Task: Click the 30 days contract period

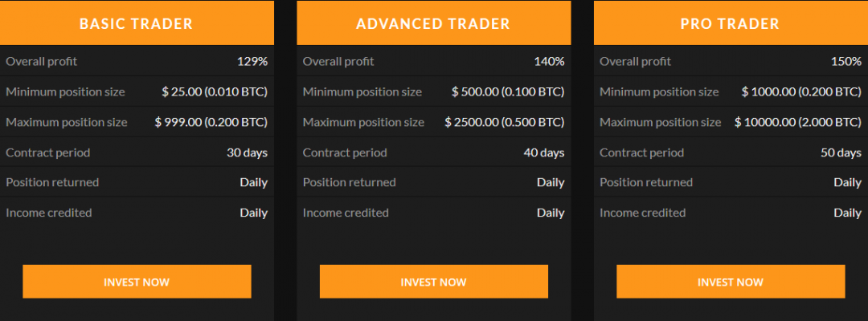Action: tap(247, 152)
